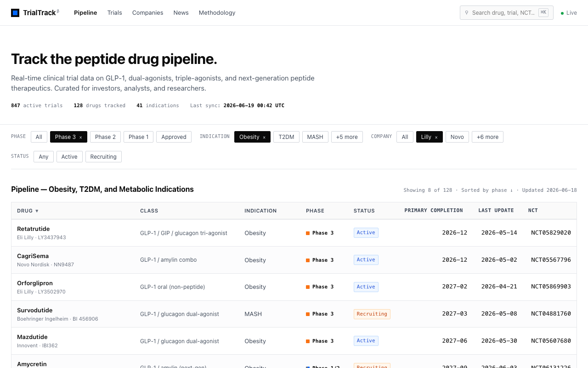Open the Mazdutide drug entry
The width and height of the screenshot is (588, 368).
click(32, 337)
